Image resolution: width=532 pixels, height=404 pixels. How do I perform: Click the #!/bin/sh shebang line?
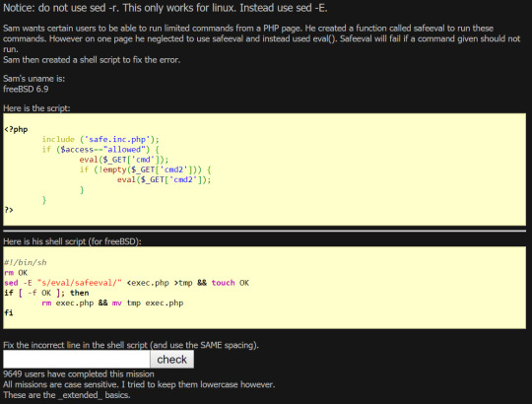click(26, 262)
